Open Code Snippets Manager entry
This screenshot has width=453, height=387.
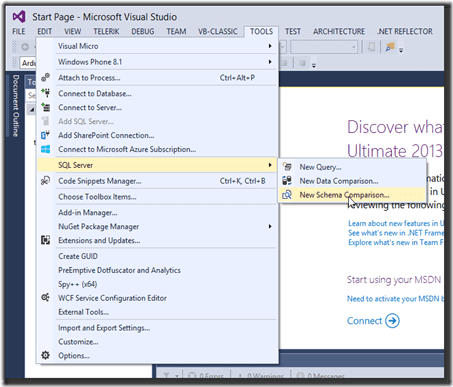(157, 181)
